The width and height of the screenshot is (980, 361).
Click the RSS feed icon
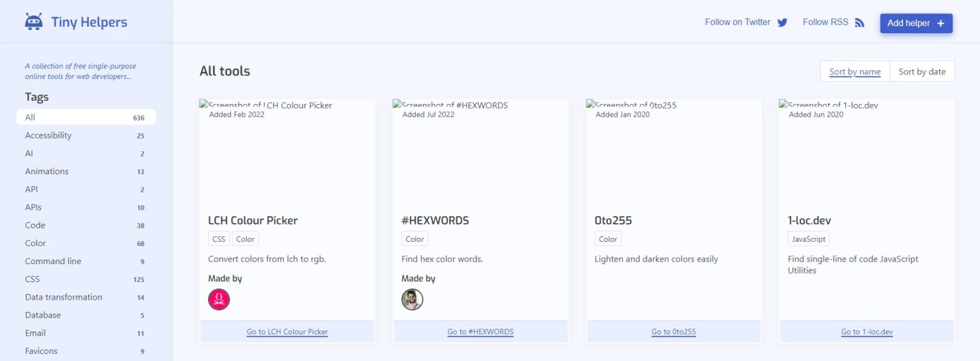click(x=859, y=22)
